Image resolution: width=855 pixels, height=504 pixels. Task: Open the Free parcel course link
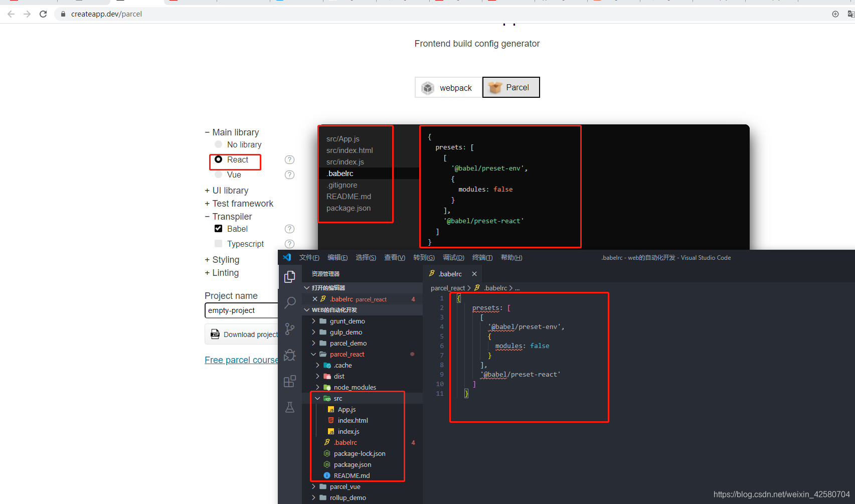pos(241,360)
